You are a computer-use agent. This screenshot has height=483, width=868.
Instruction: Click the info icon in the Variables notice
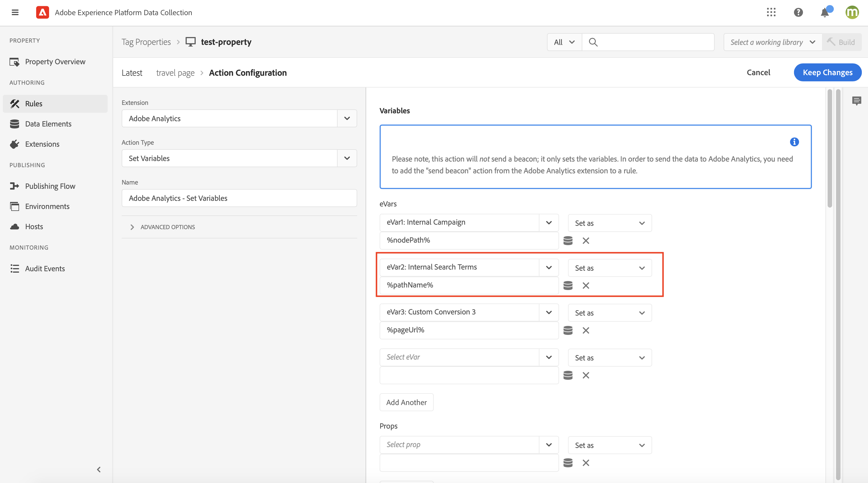pyautogui.click(x=794, y=142)
